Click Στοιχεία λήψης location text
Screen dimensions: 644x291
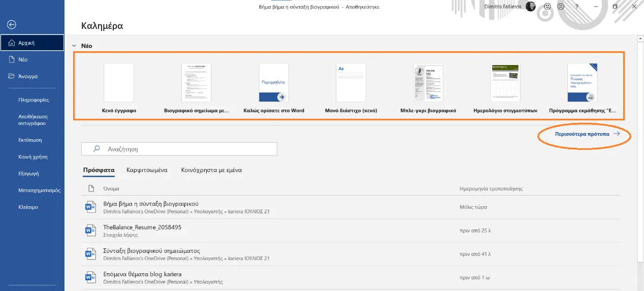click(x=120, y=235)
